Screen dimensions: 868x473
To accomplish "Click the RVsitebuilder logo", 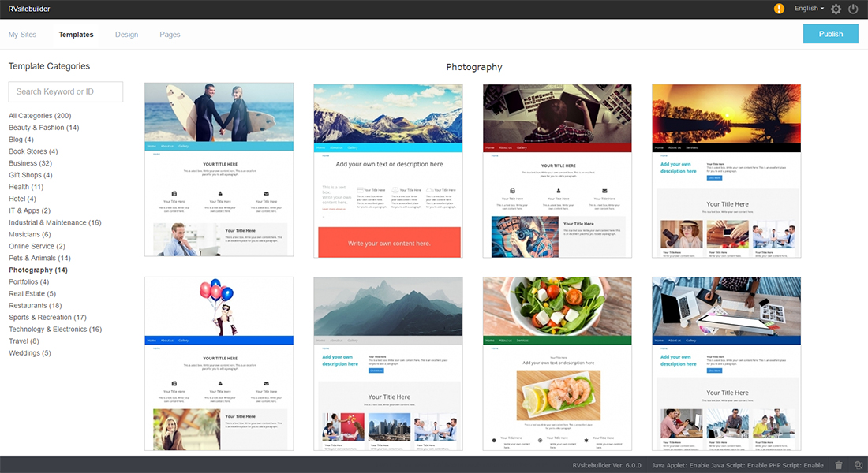I will (28, 9).
